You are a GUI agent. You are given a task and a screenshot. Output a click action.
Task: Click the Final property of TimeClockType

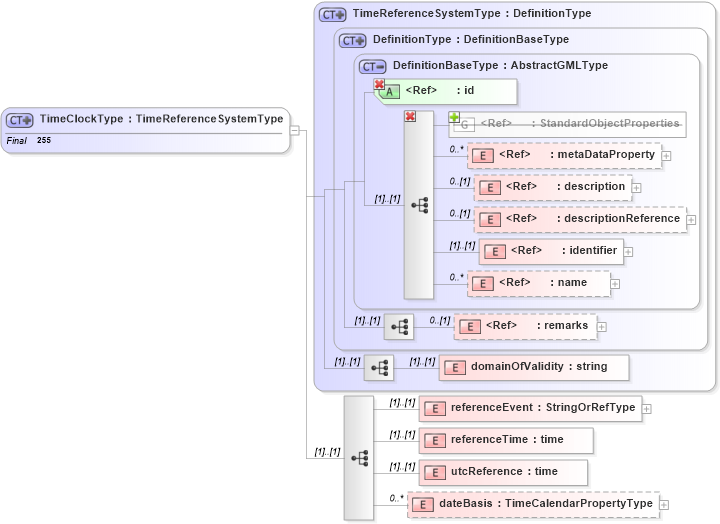[x=17, y=141]
